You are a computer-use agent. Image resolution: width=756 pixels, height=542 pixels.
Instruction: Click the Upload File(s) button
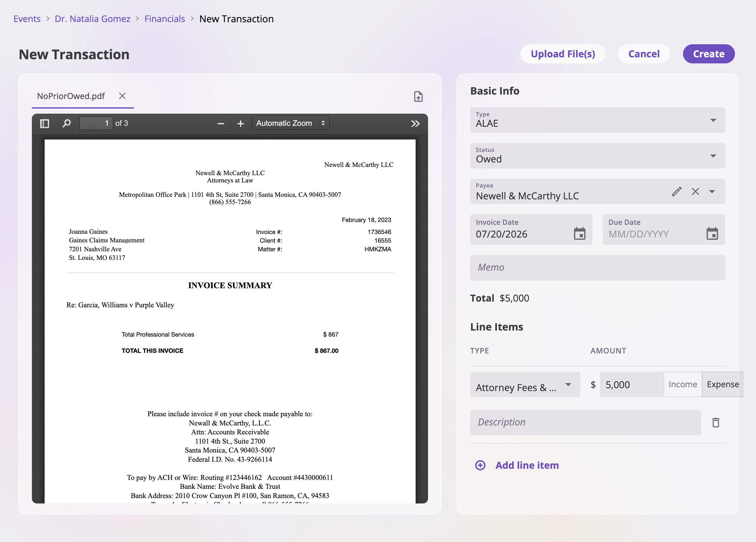coord(563,54)
